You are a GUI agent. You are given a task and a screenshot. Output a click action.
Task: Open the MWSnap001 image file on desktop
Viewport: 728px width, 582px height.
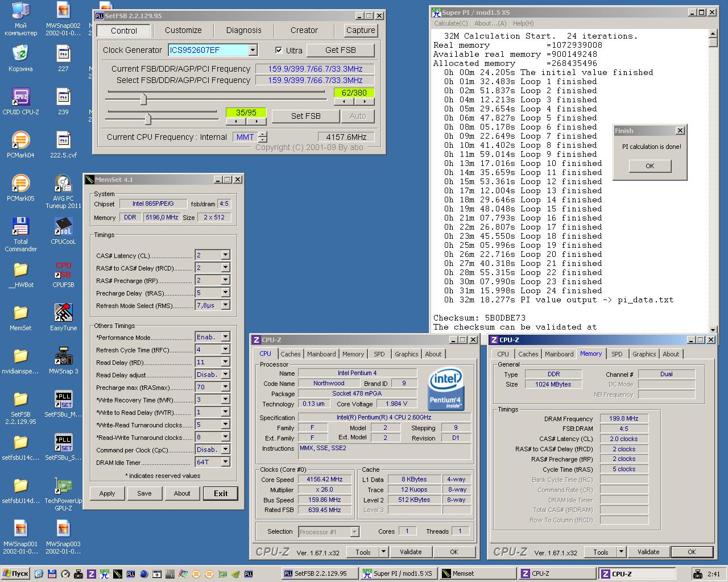[x=20, y=537]
